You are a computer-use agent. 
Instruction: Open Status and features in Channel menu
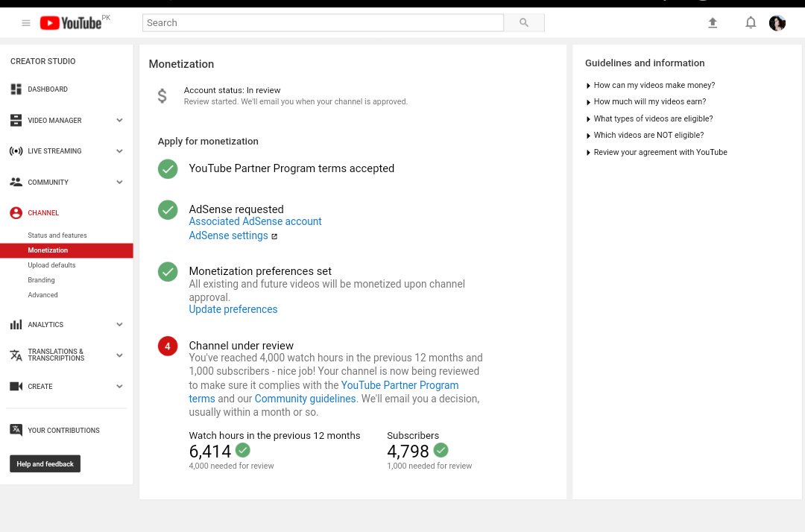pyautogui.click(x=57, y=235)
